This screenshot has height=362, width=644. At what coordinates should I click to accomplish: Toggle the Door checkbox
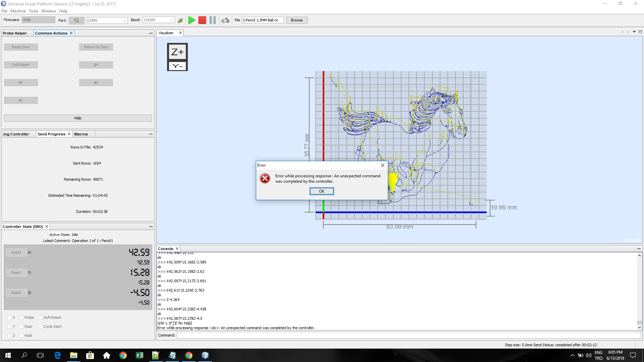tap(21, 326)
